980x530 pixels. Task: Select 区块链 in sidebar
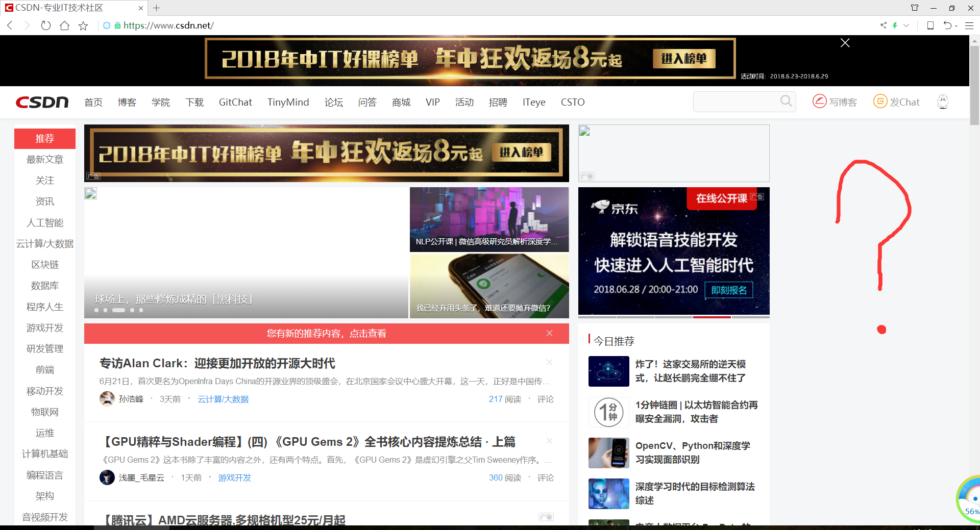45,265
